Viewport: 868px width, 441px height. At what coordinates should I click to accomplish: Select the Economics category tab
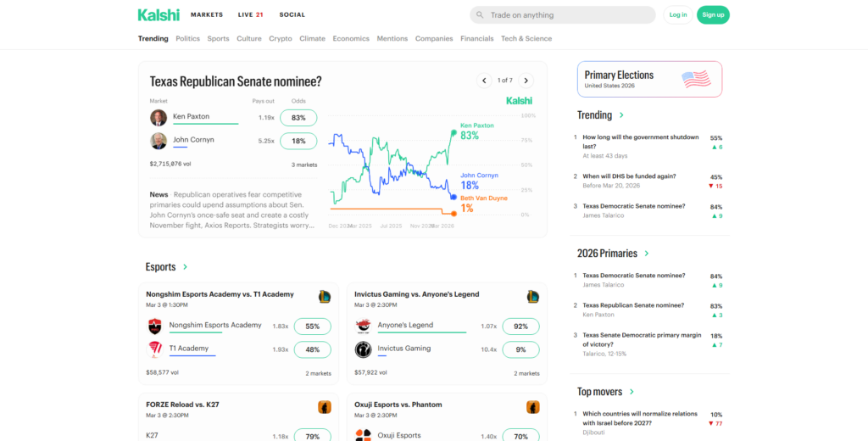click(351, 39)
